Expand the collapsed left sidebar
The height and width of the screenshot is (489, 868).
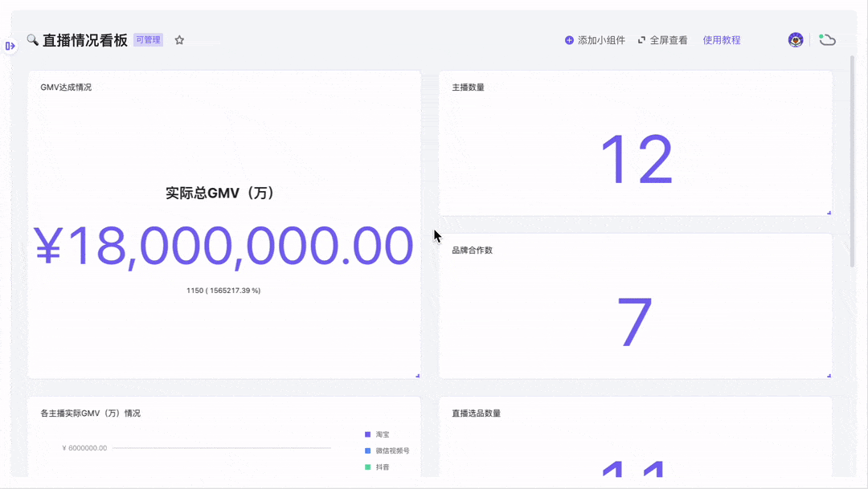[10, 46]
